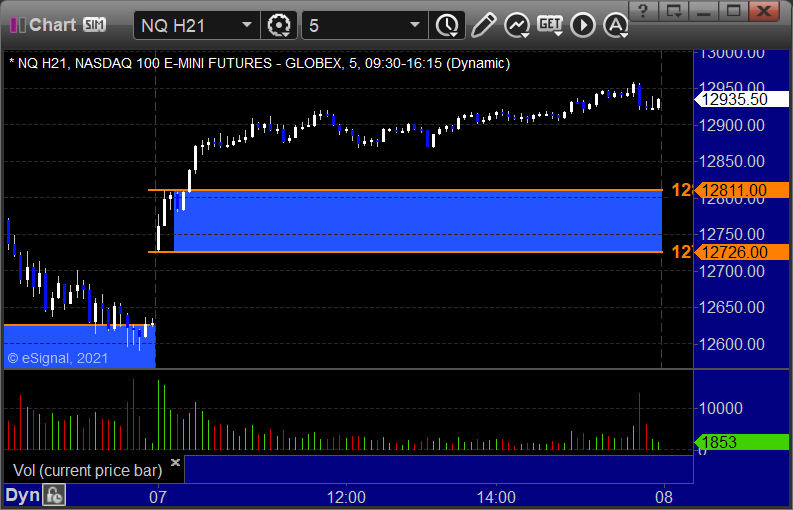Click the 12700.00 price axis label
The image size is (793, 510).
pos(732,271)
